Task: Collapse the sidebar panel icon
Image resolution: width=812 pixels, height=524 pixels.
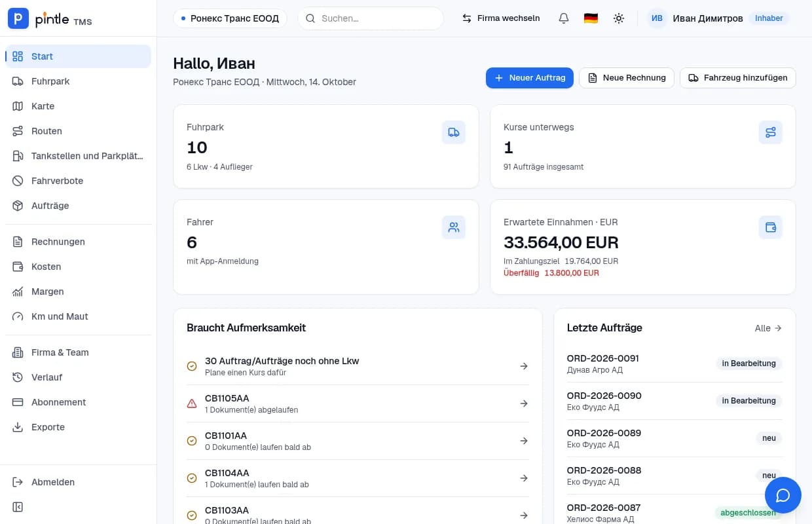Action: point(18,507)
